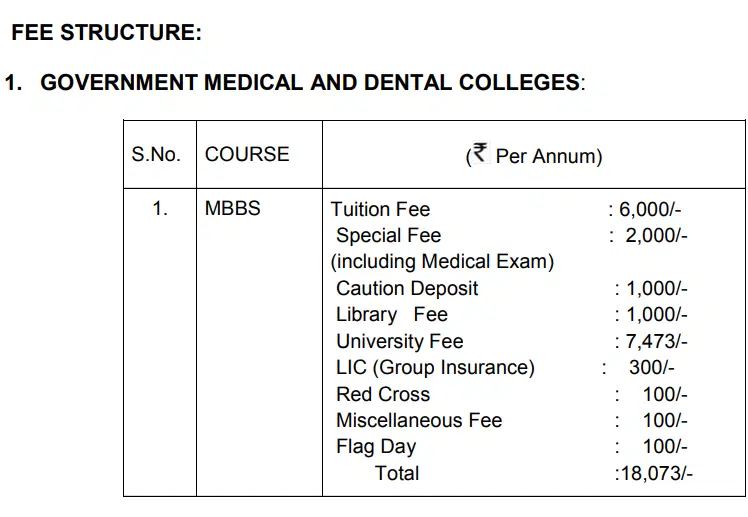
Task: Click the FEE STRUCTURE heading
Action: [106, 33]
